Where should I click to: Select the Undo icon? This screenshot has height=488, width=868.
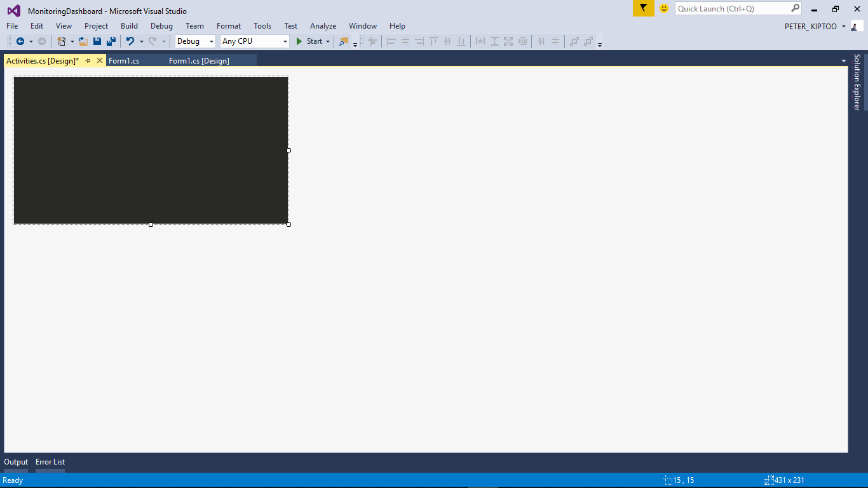click(131, 41)
